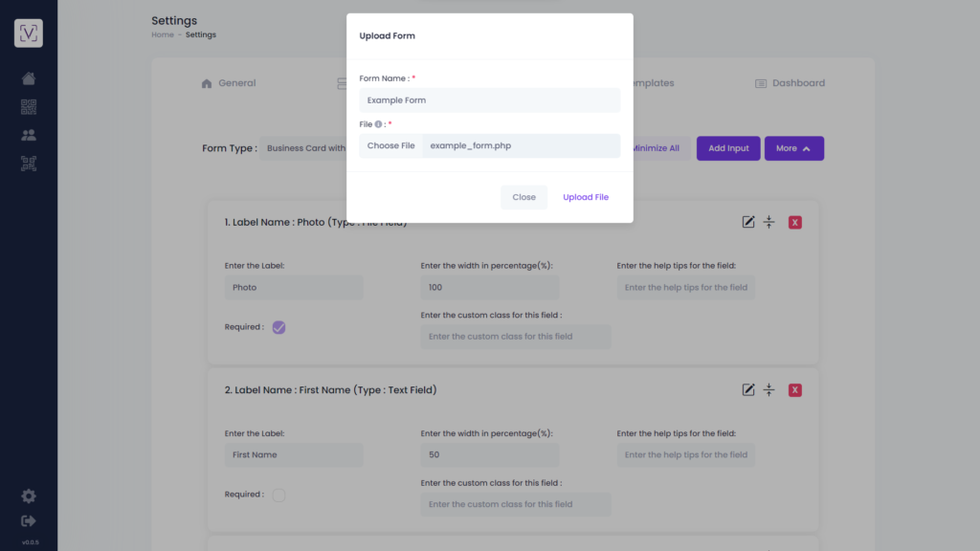This screenshot has width=980, height=551.
Task: Collapse the First Name field section
Action: (768, 390)
